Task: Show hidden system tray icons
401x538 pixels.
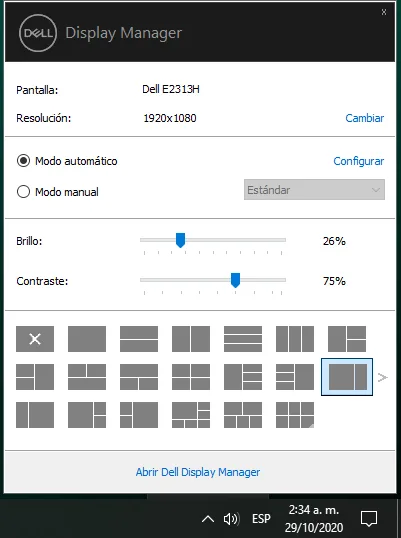Action: pos(208,519)
